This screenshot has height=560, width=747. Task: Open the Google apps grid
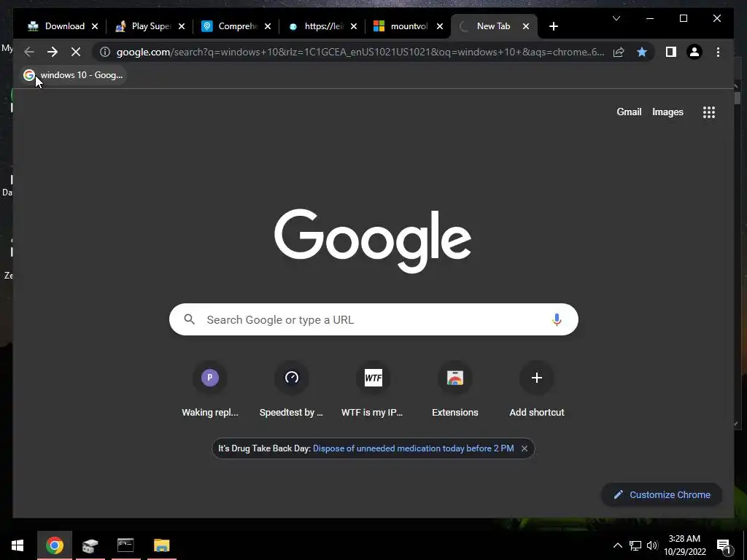[709, 112]
